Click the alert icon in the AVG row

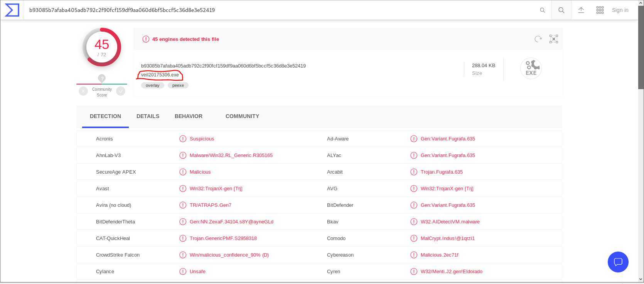tap(414, 189)
